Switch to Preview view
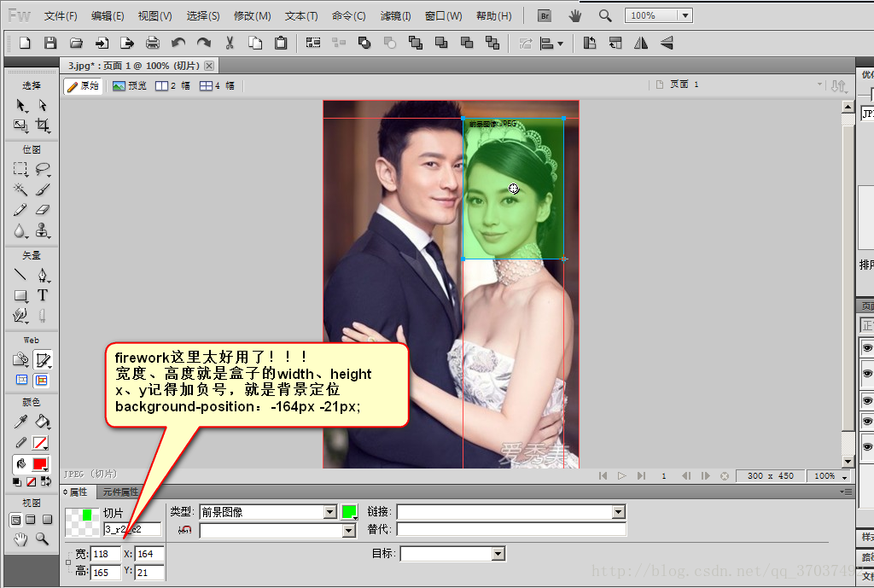874x588 pixels. tap(130, 86)
